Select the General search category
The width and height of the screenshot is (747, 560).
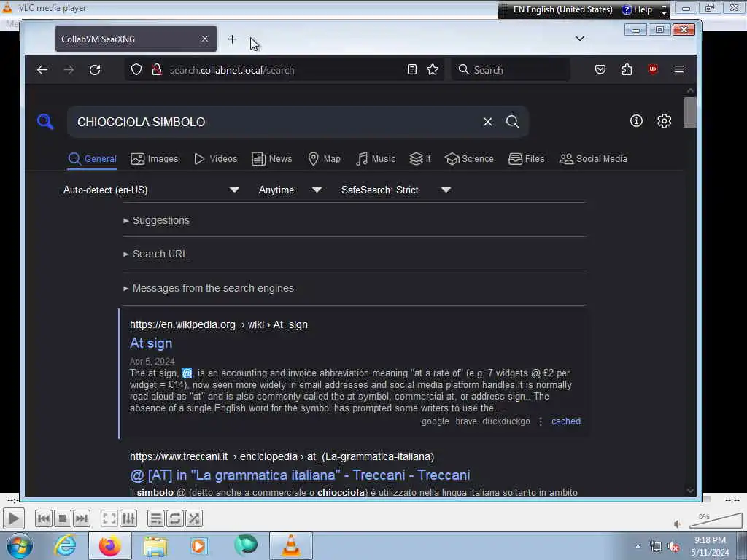point(93,158)
